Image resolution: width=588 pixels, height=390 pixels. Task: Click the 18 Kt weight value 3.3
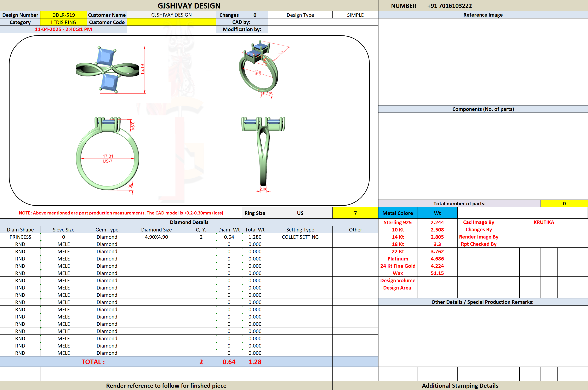pos(437,244)
